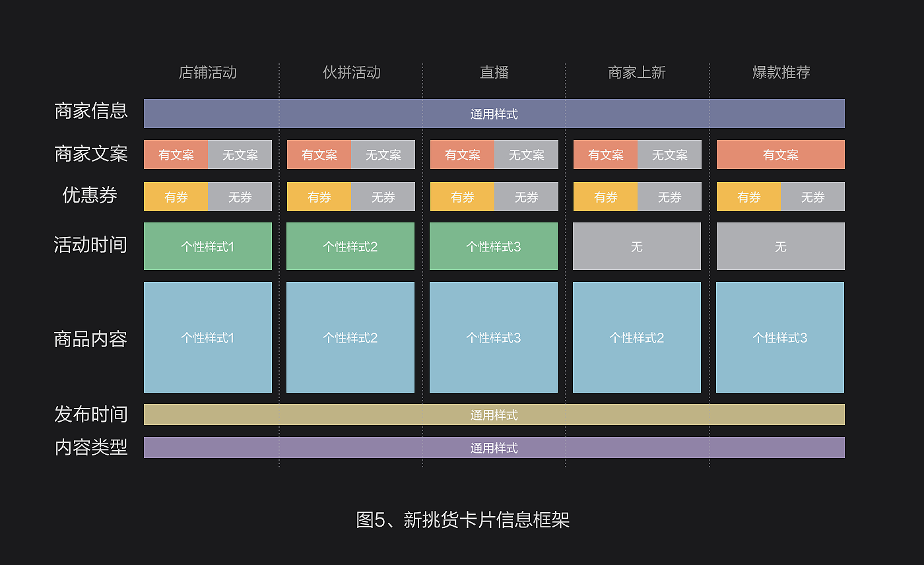Click 无券 in the 直播 column

tap(526, 197)
